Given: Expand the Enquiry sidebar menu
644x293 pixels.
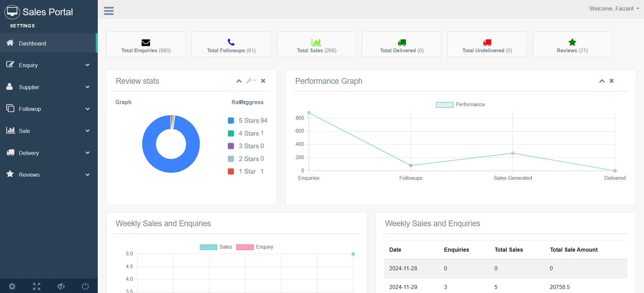Looking at the screenshot, I should [49, 65].
